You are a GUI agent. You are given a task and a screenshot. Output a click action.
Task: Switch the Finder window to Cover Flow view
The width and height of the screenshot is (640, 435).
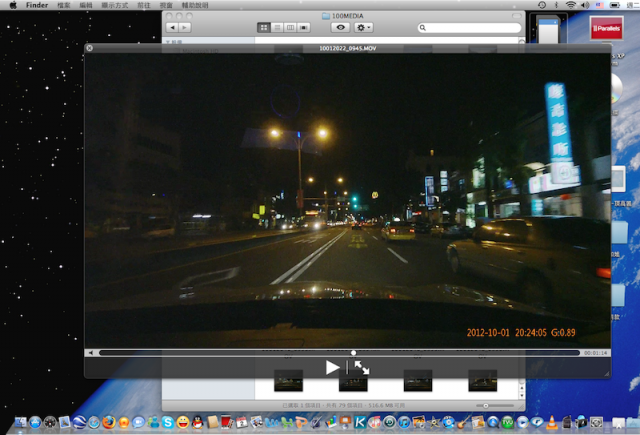click(x=304, y=27)
